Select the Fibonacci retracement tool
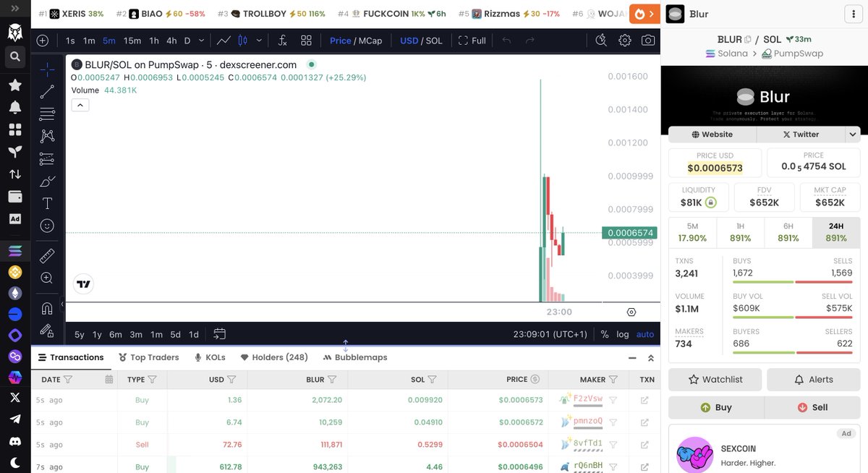 click(x=47, y=114)
